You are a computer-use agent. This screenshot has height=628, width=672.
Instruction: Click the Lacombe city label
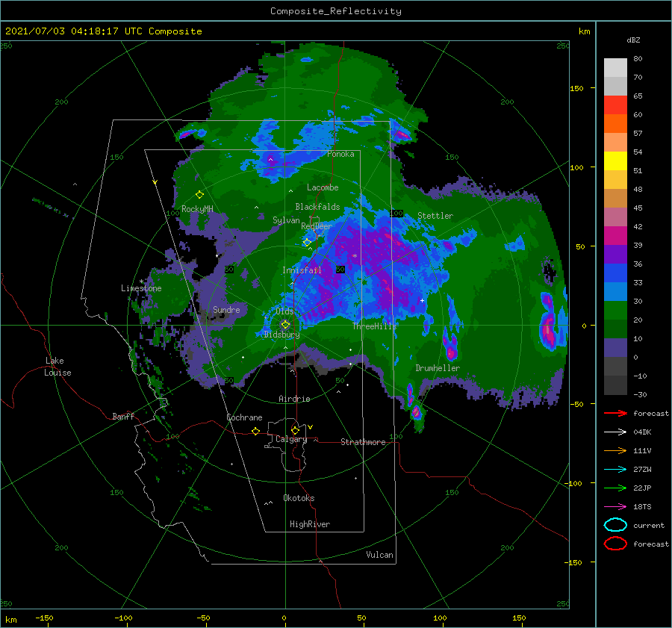[323, 187]
